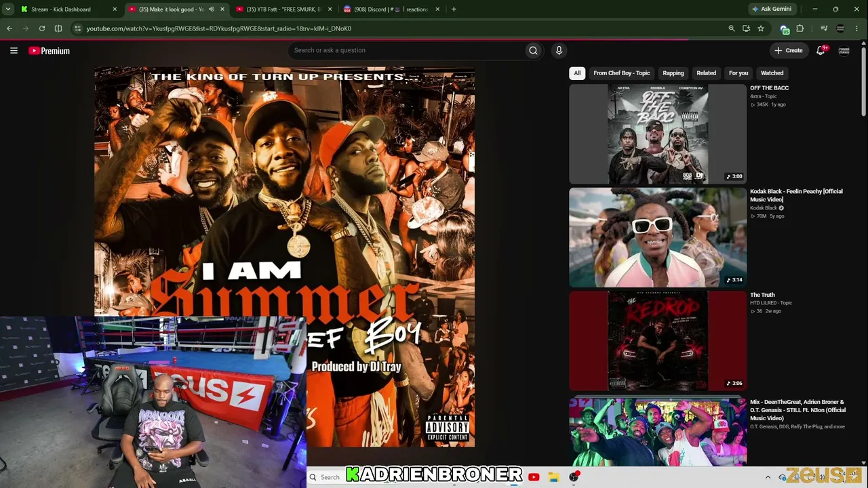Viewport: 868px width, 488px height.
Task: Open OFF THE BACC video thumbnail
Action: [x=658, y=134]
